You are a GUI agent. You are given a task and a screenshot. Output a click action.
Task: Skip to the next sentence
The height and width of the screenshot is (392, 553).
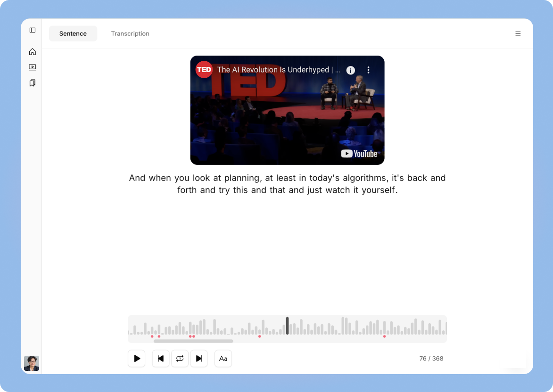click(199, 359)
